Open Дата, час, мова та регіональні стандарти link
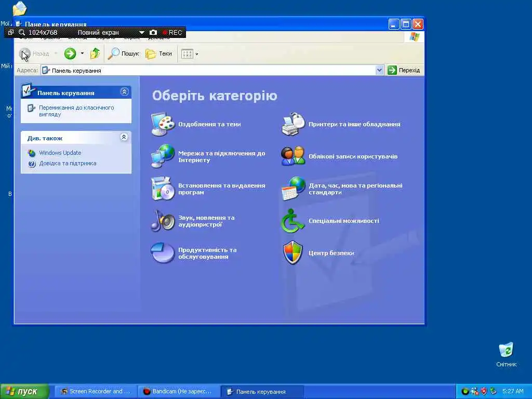The height and width of the screenshot is (399, 532). pos(355,189)
